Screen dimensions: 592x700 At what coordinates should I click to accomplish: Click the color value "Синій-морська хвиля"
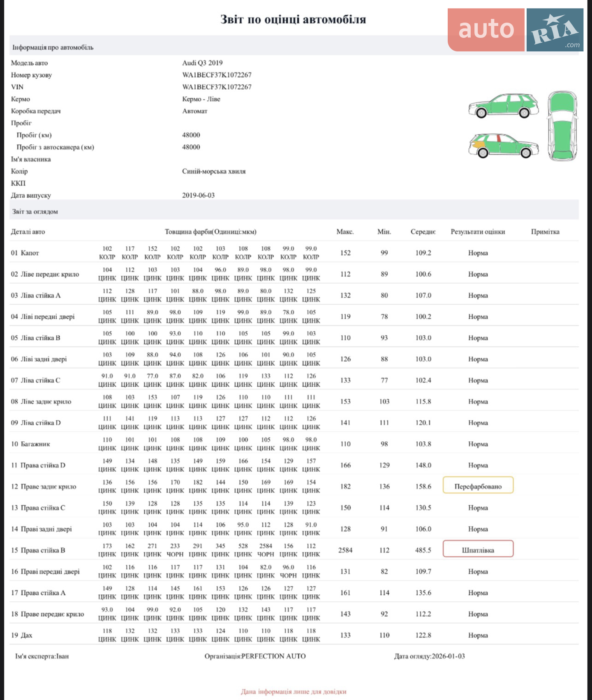(214, 171)
